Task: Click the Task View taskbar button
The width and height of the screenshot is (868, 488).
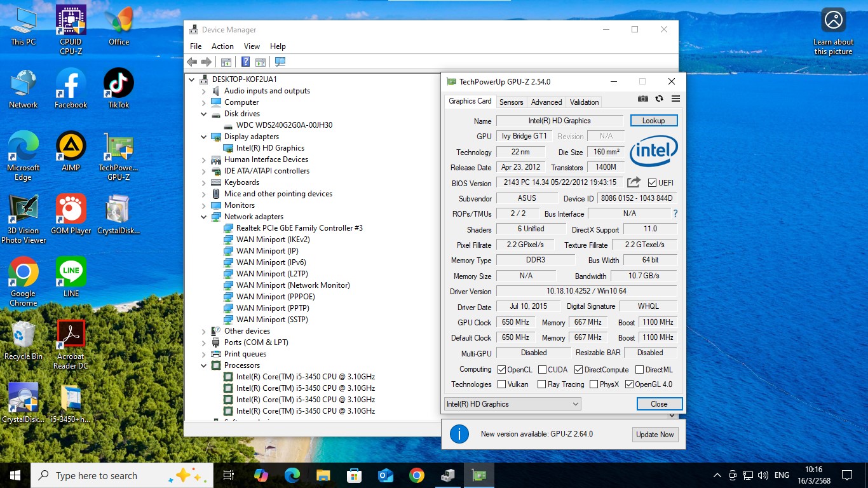Action: 229,475
